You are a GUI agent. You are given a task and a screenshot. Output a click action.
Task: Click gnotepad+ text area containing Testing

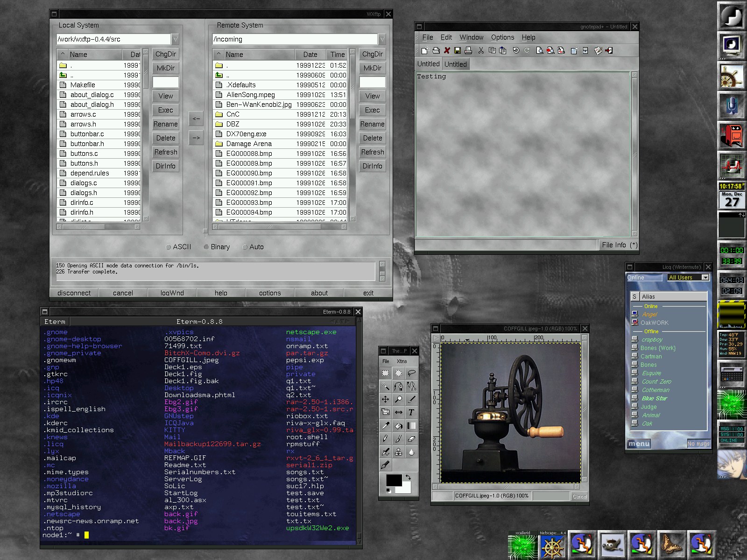[x=522, y=154]
